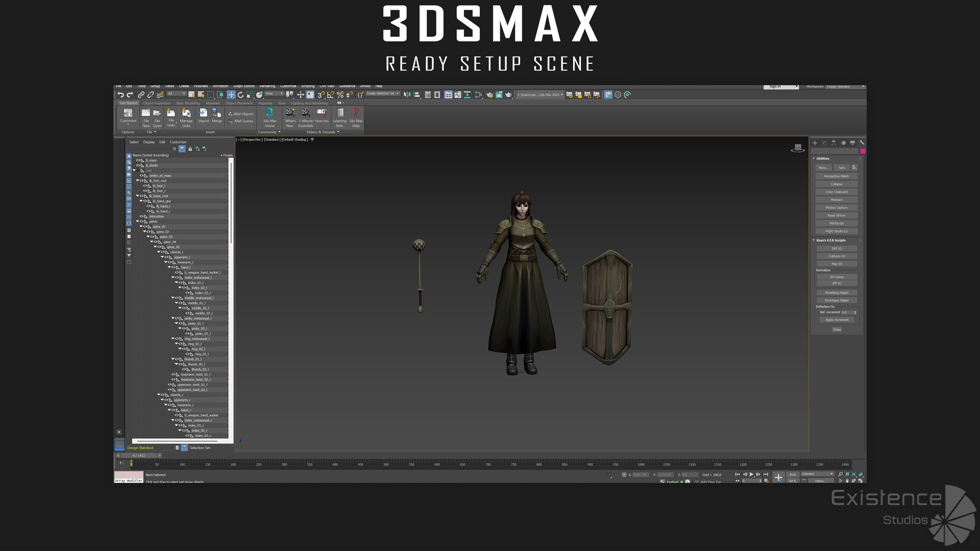Collapse the root tree node
The image size is (980, 551).
pos(134,170)
